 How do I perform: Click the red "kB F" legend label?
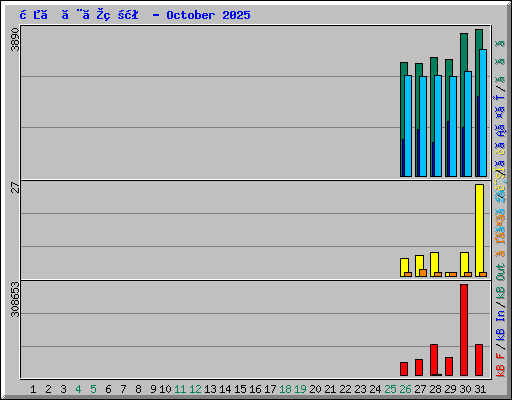[500, 365]
